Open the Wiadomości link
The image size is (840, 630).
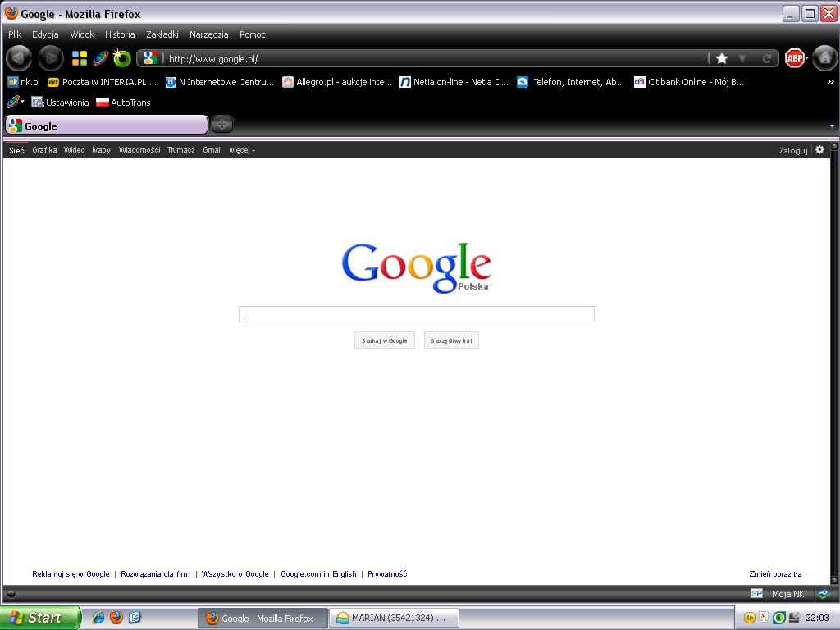click(139, 150)
